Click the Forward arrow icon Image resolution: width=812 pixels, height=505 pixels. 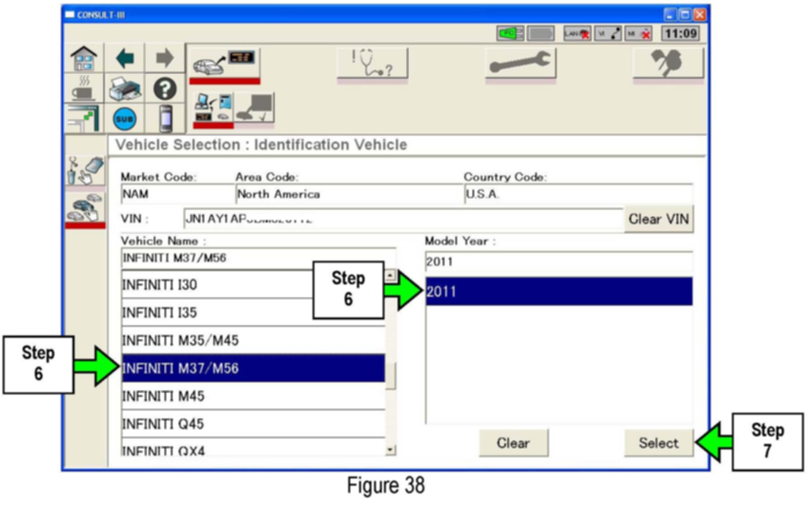click(x=165, y=58)
